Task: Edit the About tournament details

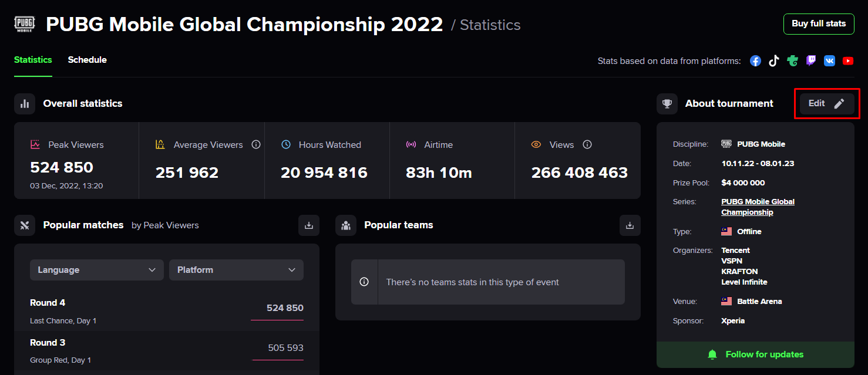Action: [x=826, y=103]
